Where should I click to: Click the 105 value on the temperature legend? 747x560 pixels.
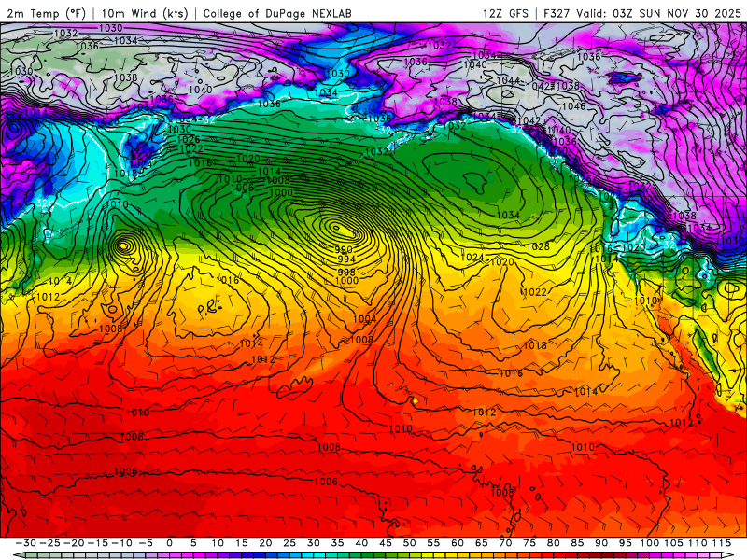pyautogui.click(x=673, y=543)
